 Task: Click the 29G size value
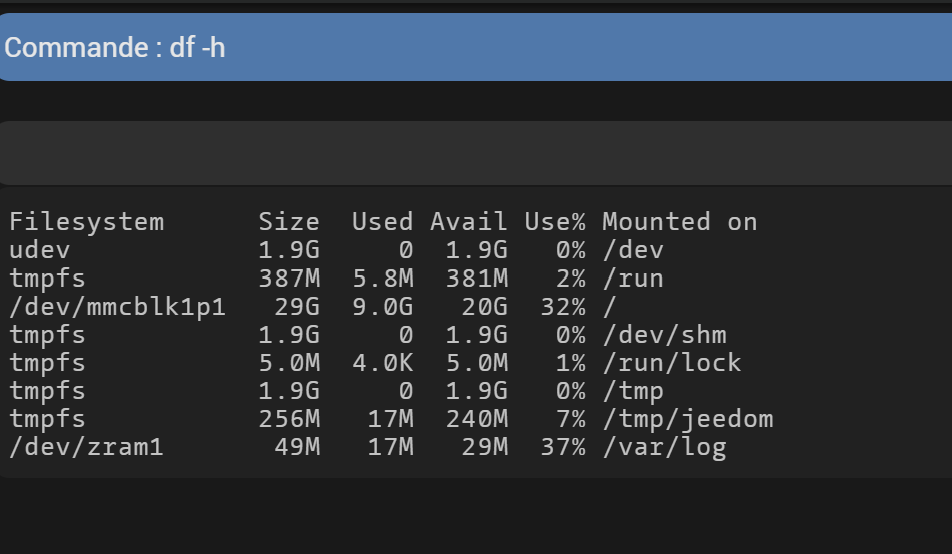tap(297, 307)
